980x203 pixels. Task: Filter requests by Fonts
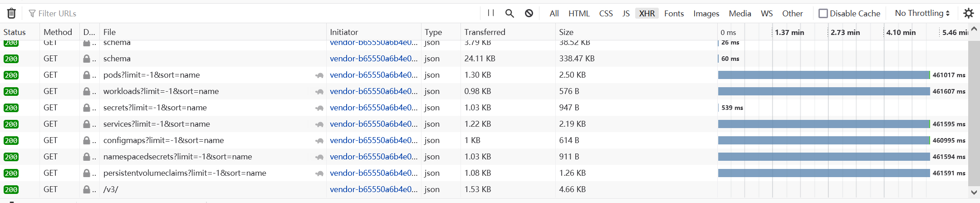click(674, 14)
